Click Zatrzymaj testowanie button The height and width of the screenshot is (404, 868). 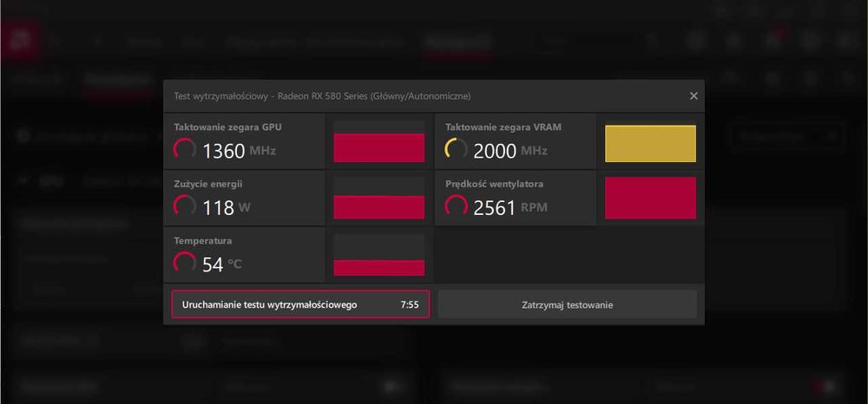567,304
